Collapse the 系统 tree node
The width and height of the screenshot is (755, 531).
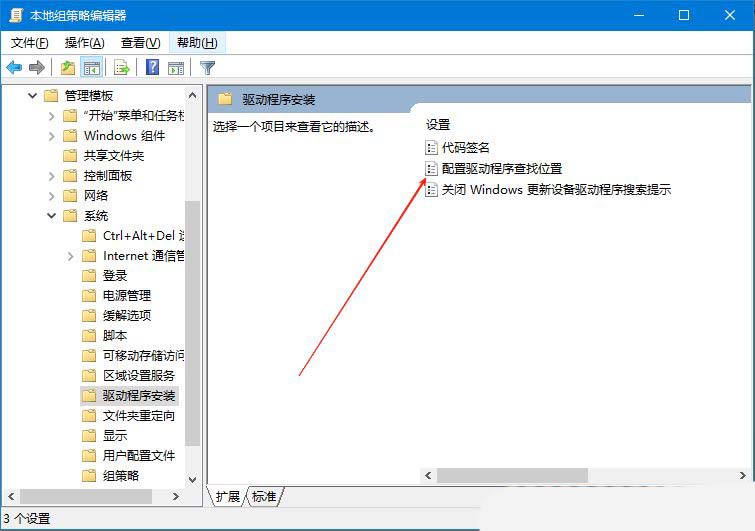[x=52, y=216]
